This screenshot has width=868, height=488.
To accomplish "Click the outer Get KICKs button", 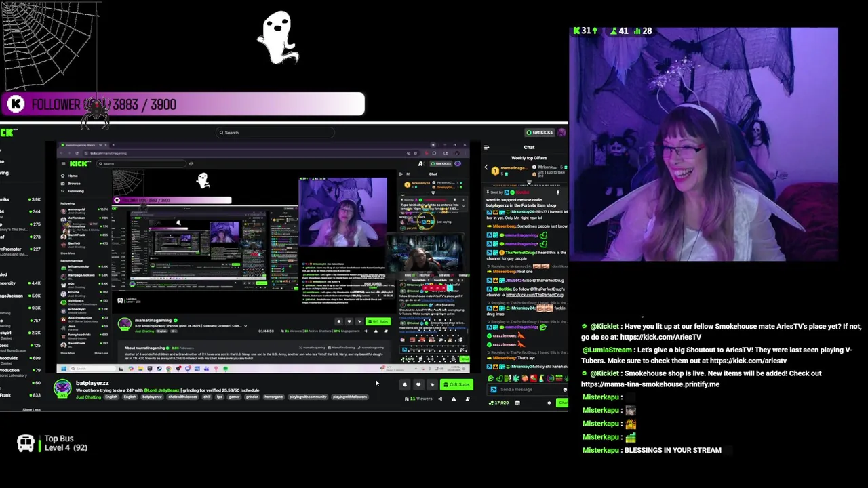I will pyautogui.click(x=540, y=132).
